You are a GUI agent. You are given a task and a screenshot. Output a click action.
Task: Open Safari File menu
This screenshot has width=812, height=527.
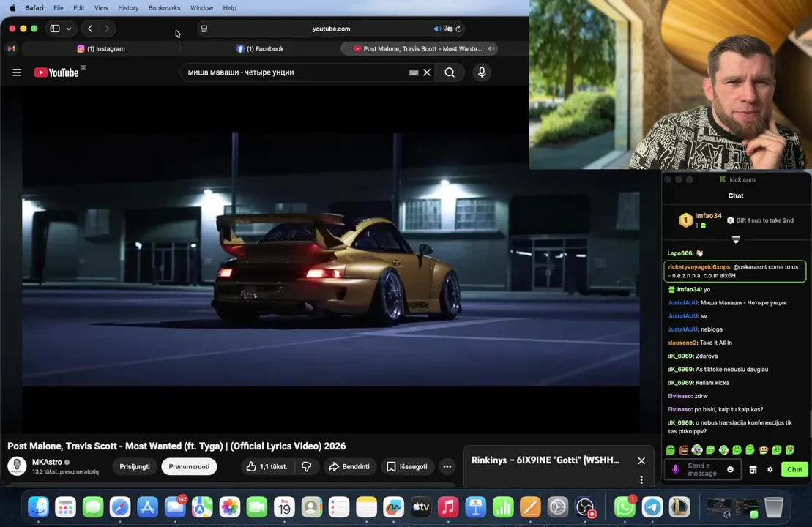pyautogui.click(x=59, y=8)
